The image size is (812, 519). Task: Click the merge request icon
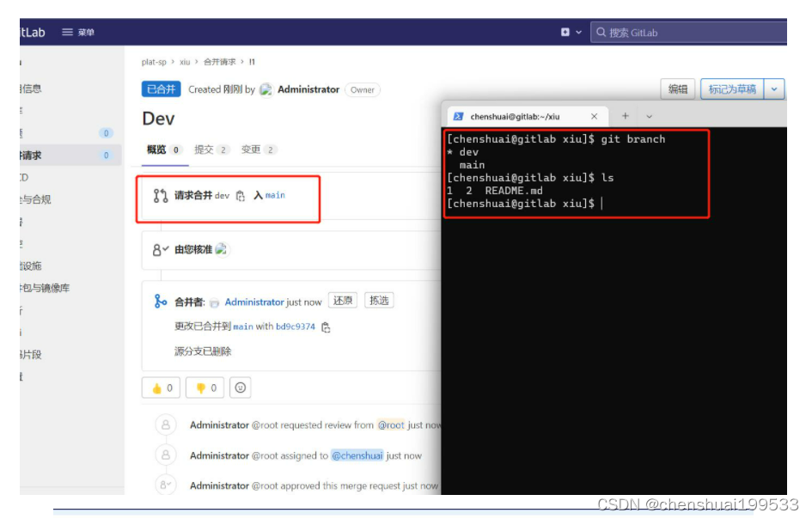(161, 196)
